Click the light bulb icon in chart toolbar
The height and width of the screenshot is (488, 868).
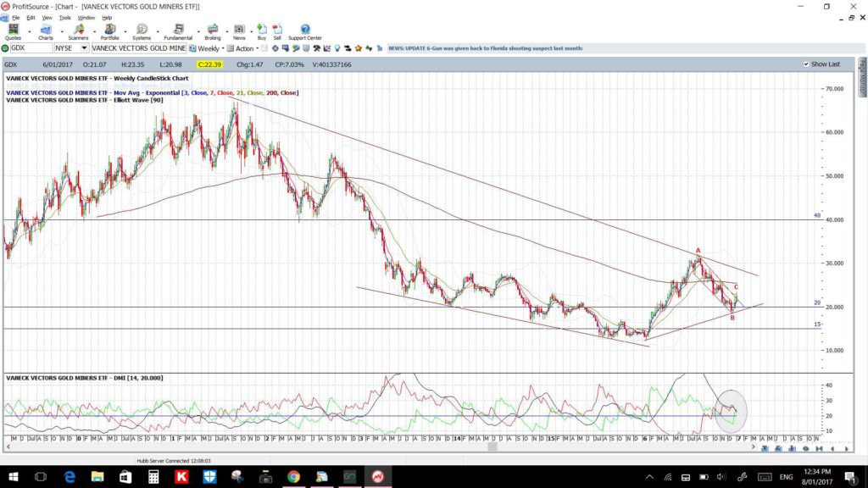click(337, 48)
